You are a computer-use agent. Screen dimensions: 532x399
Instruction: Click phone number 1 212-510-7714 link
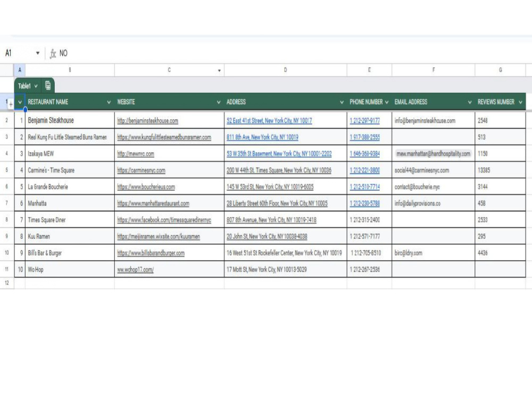tap(365, 187)
